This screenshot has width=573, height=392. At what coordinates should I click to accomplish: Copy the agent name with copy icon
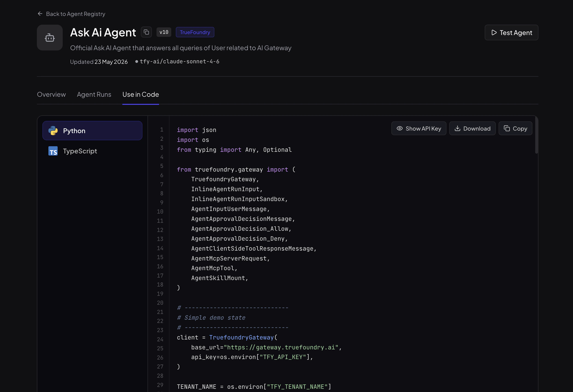146,32
